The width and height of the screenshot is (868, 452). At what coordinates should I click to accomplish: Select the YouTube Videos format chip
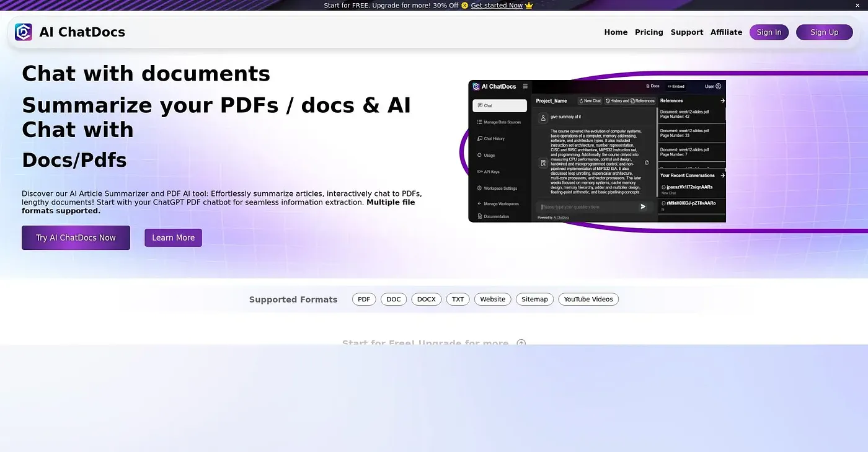click(588, 299)
